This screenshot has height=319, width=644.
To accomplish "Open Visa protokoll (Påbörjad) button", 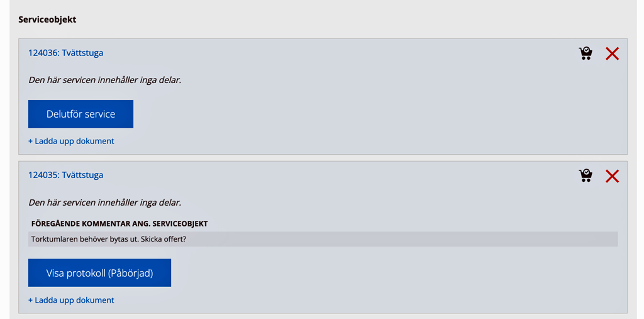I will [x=99, y=272].
